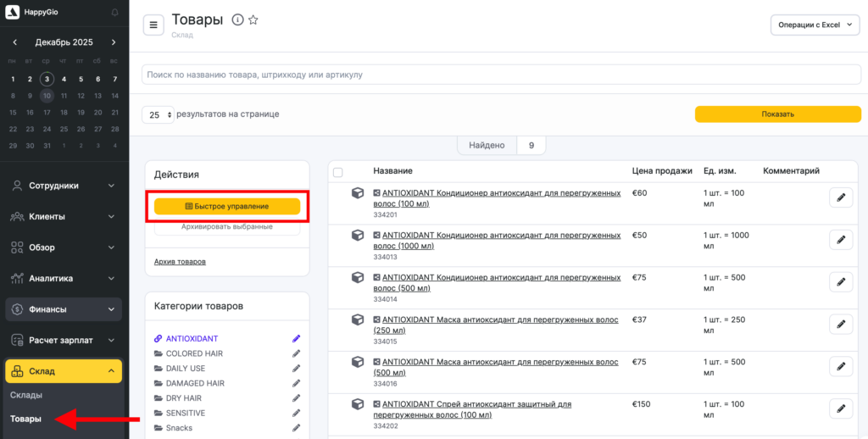
Task: Edit product 334201 using pencil button
Action: (x=840, y=197)
